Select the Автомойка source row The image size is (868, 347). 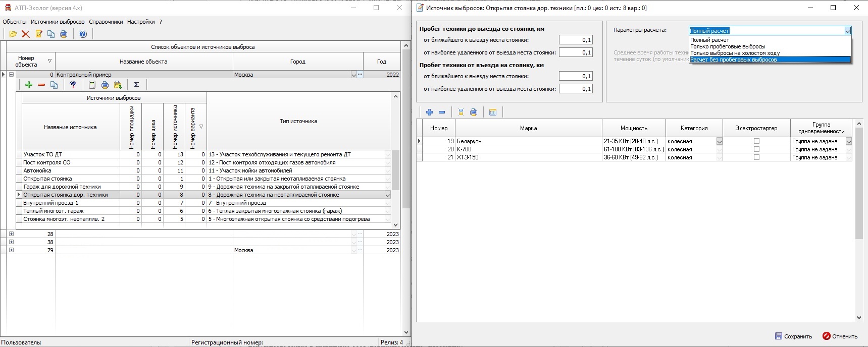pos(71,170)
